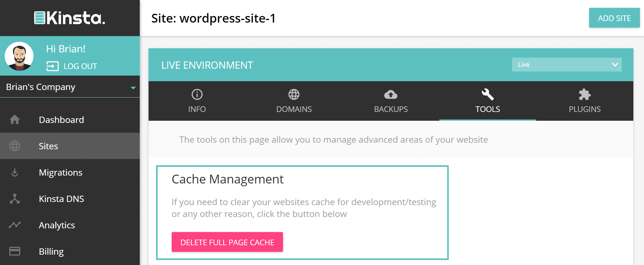Click the "The tools on this page" description

click(333, 140)
